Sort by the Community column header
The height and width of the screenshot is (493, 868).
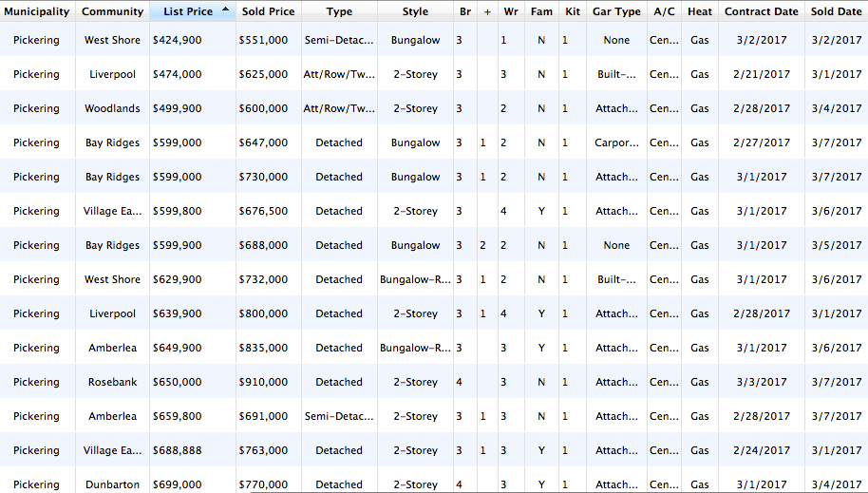[112, 12]
